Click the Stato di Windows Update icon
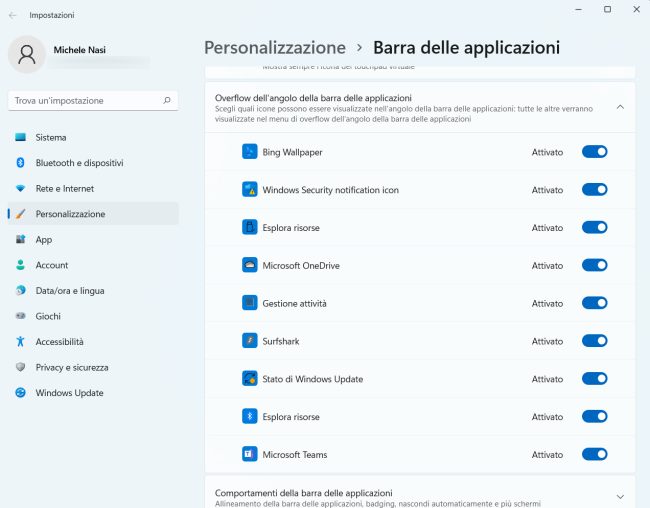 250,379
